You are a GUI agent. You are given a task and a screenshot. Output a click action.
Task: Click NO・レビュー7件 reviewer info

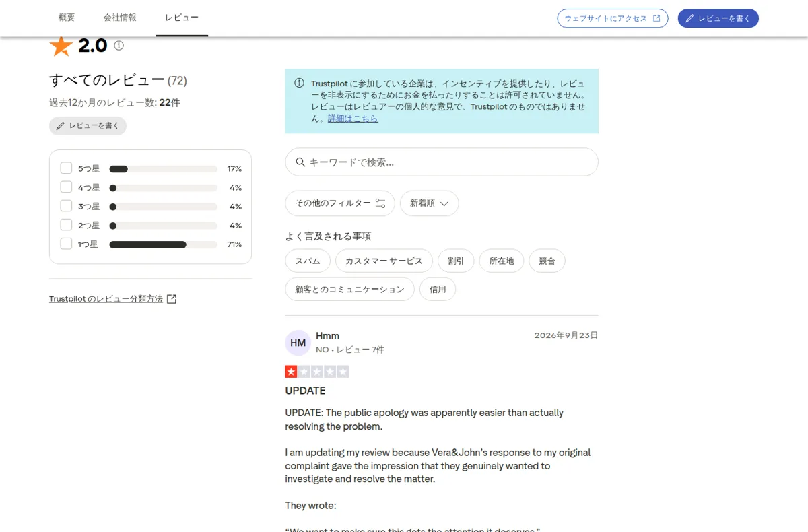(350, 350)
